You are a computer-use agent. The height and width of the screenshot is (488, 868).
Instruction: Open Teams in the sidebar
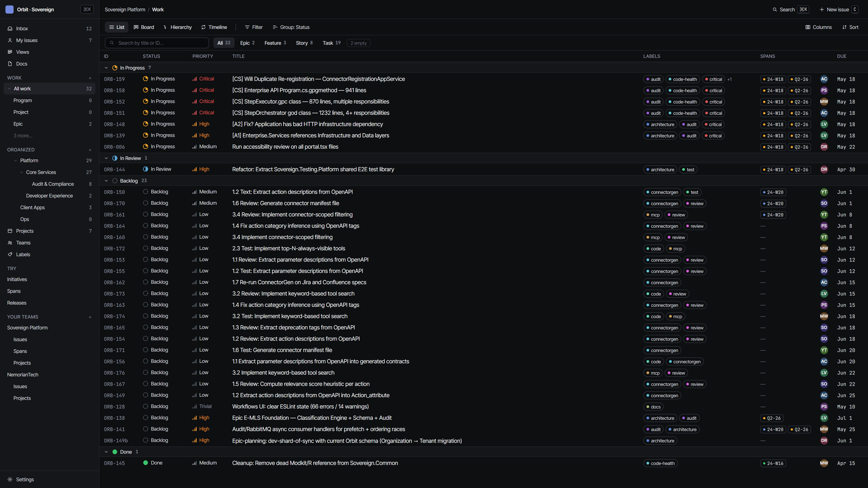pos(50,243)
